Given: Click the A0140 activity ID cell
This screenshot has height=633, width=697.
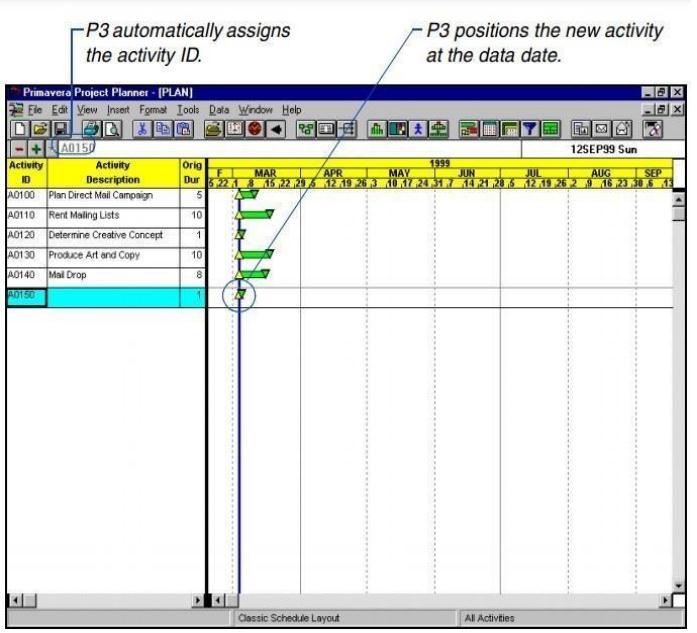Looking at the screenshot, I should click(x=26, y=277).
